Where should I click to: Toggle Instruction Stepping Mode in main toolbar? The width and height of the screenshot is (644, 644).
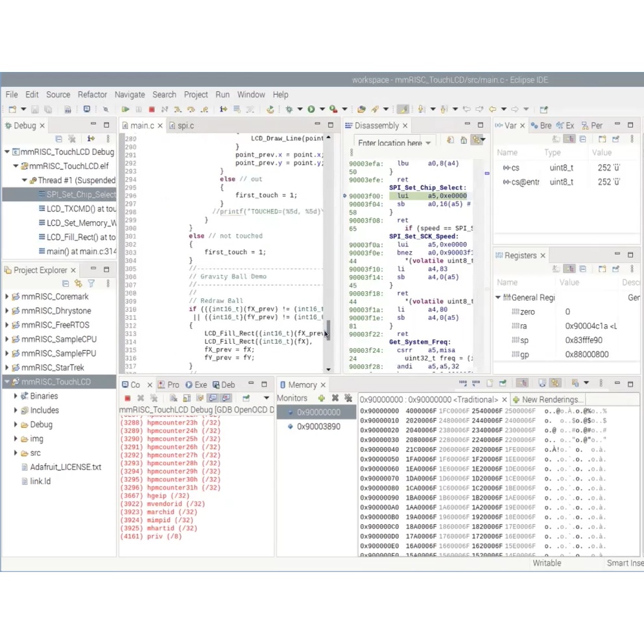coord(223,109)
